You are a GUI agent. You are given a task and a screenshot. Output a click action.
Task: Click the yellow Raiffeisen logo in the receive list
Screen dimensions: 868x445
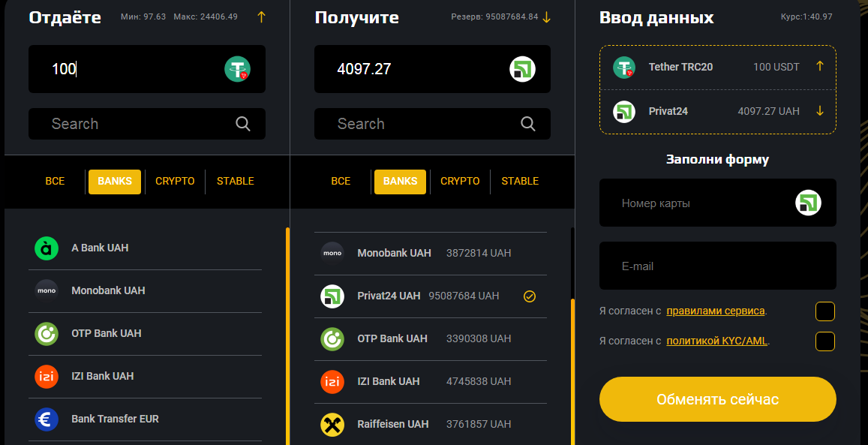pos(332,425)
